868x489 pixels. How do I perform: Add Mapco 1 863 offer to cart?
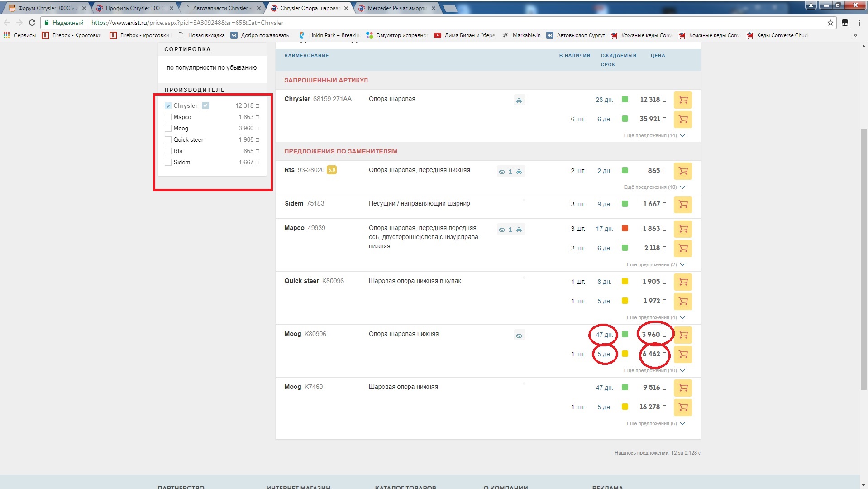(683, 229)
